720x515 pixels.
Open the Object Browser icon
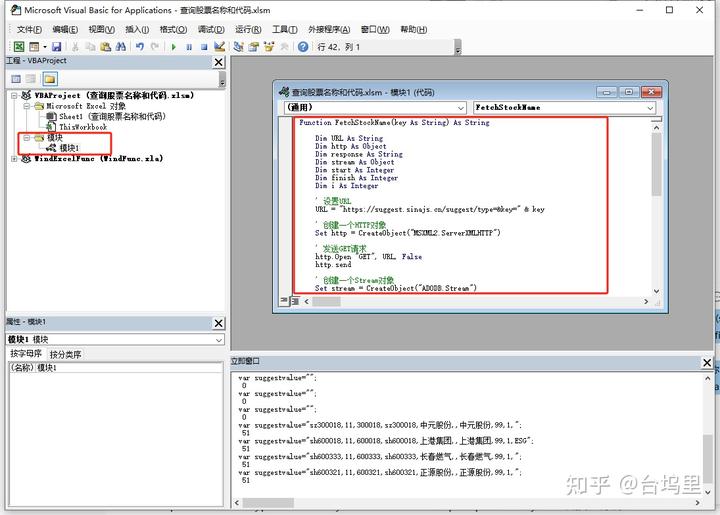pyautogui.click(x=269, y=46)
